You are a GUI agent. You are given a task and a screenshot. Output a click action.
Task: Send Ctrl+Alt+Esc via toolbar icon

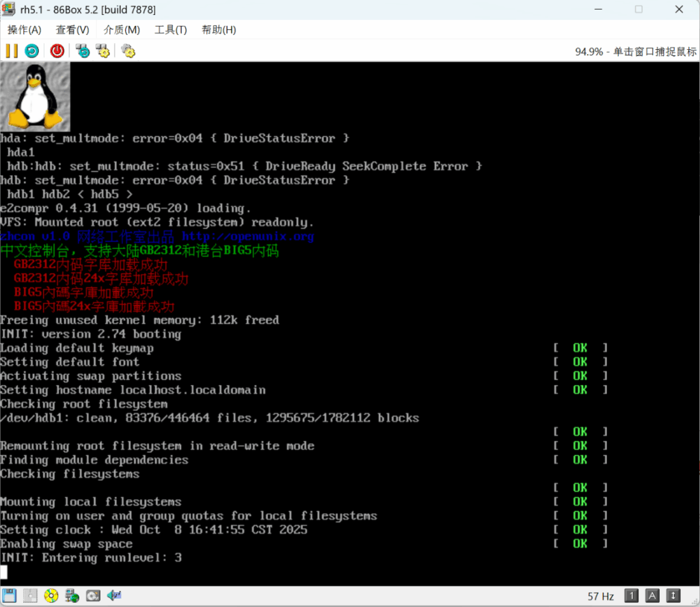click(103, 51)
